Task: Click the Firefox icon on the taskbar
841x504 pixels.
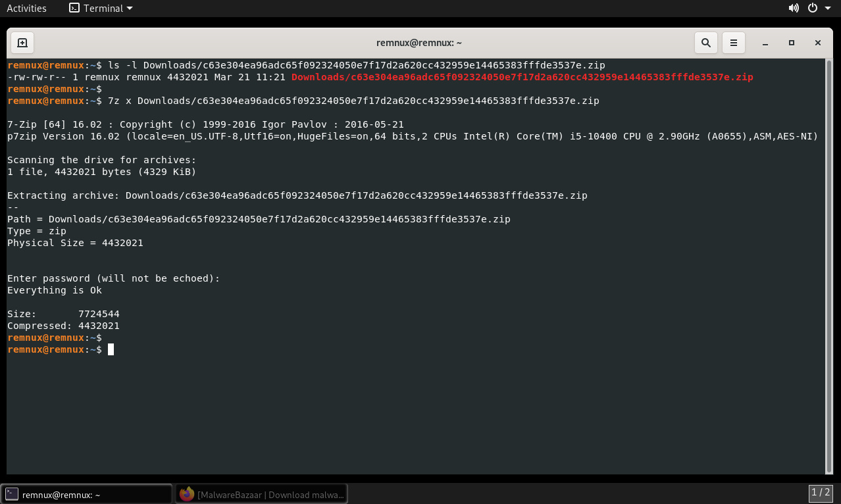Action: (186, 494)
